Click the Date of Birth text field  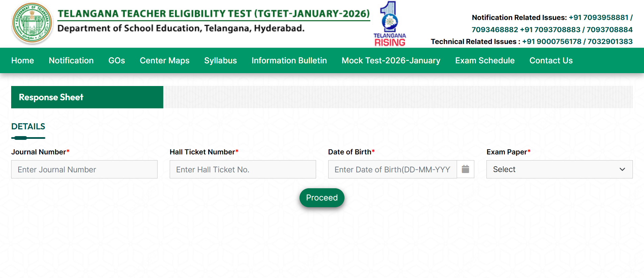click(392, 169)
